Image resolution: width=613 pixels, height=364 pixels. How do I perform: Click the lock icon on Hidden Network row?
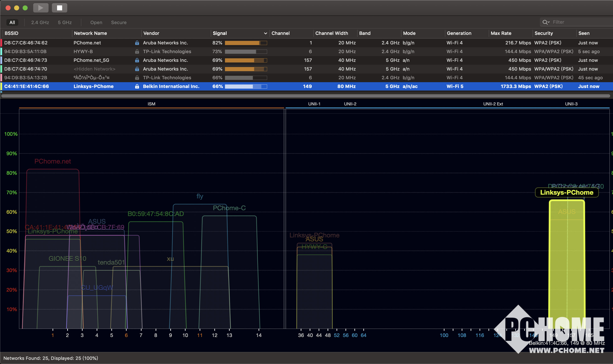[137, 69]
